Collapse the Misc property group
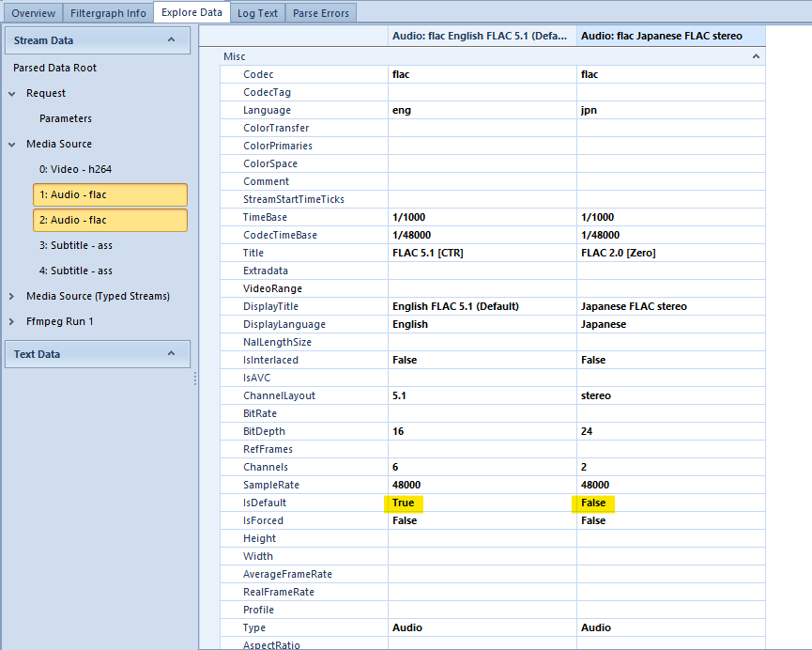This screenshot has height=650, width=812. tap(756, 57)
